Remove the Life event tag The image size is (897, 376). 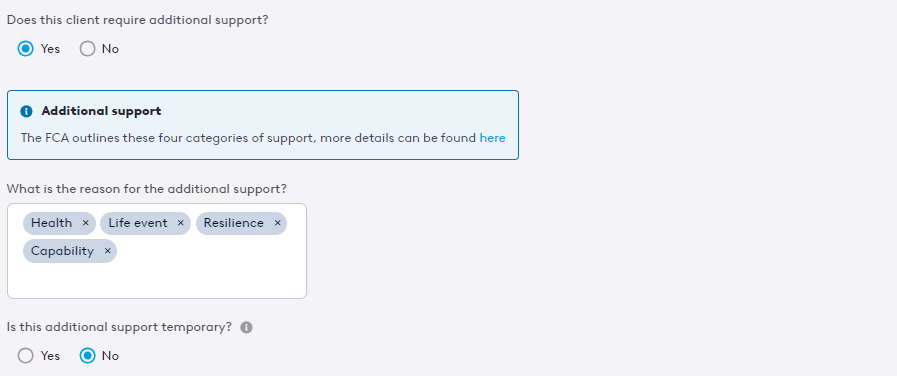(x=181, y=223)
